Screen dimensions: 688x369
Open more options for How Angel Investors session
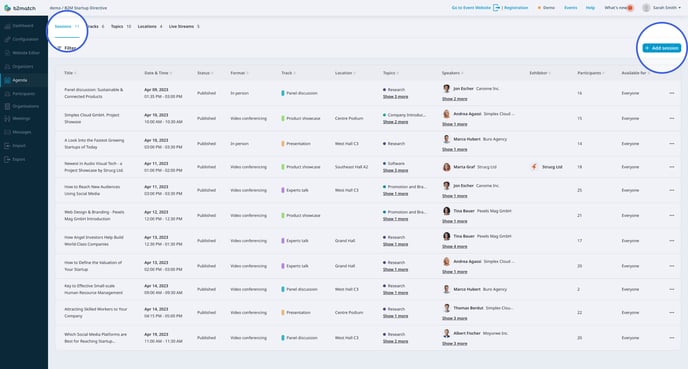click(672, 240)
